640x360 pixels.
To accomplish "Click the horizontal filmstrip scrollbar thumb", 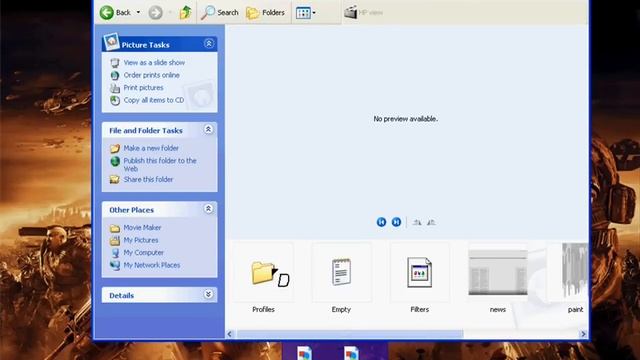I will point(350,334).
